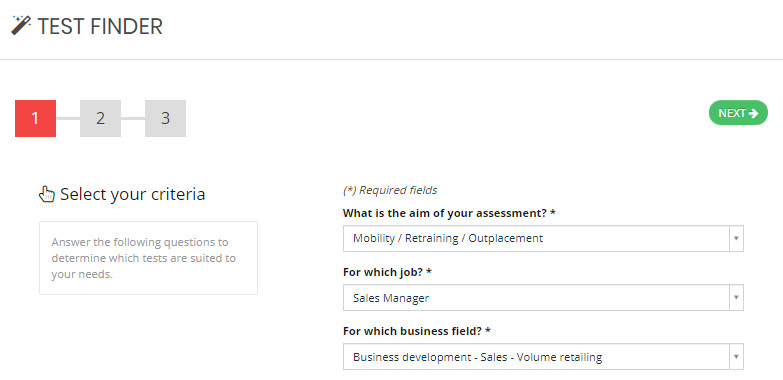
Task: Click the Select your criteria heading
Action: (132, 194)
